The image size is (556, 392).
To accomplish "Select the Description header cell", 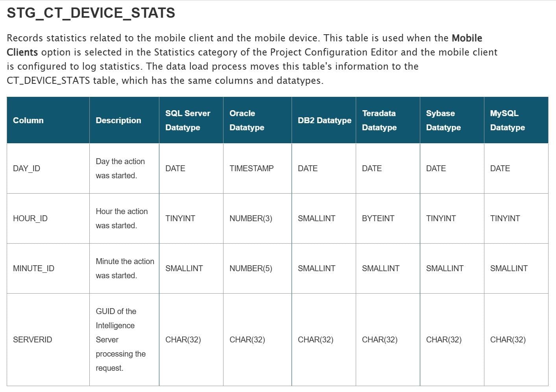I will (118, 120).
